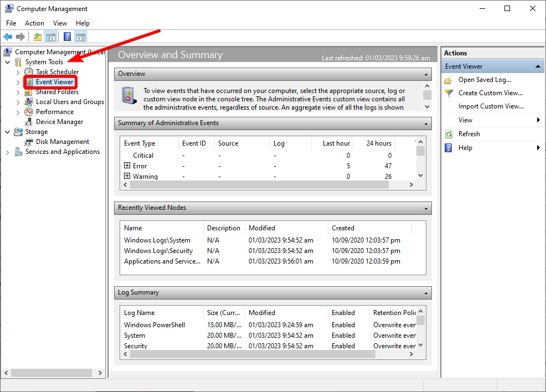This screenshot has width=546, height=392.
Task: Toggle Show/Hide Console Tree toolbar icon
Action: pos(51,37)
